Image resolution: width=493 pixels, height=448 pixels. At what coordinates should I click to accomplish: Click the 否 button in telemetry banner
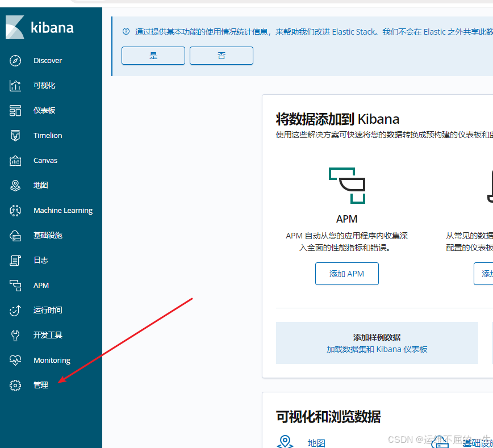(x=222, y=56)
